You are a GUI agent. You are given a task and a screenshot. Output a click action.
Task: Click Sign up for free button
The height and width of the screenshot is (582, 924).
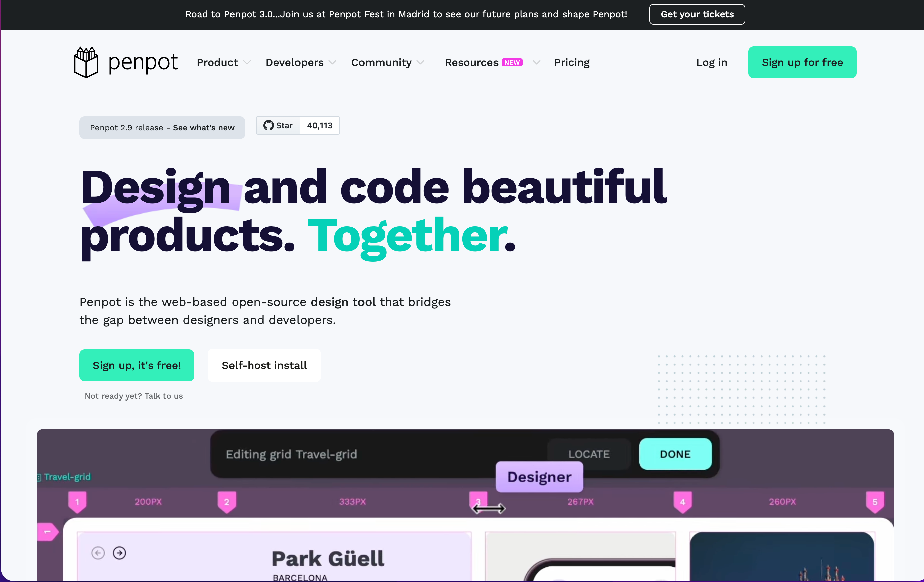802,63
